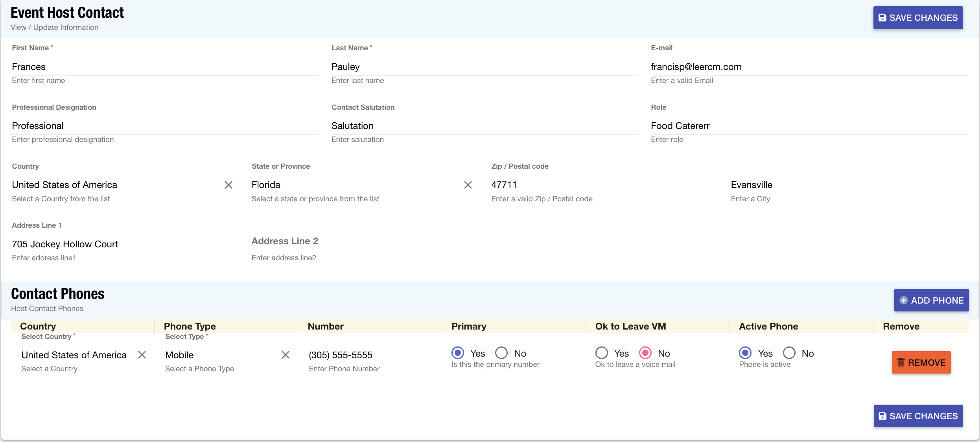Select Yes for Ok to Leave VM

[602, 353]
